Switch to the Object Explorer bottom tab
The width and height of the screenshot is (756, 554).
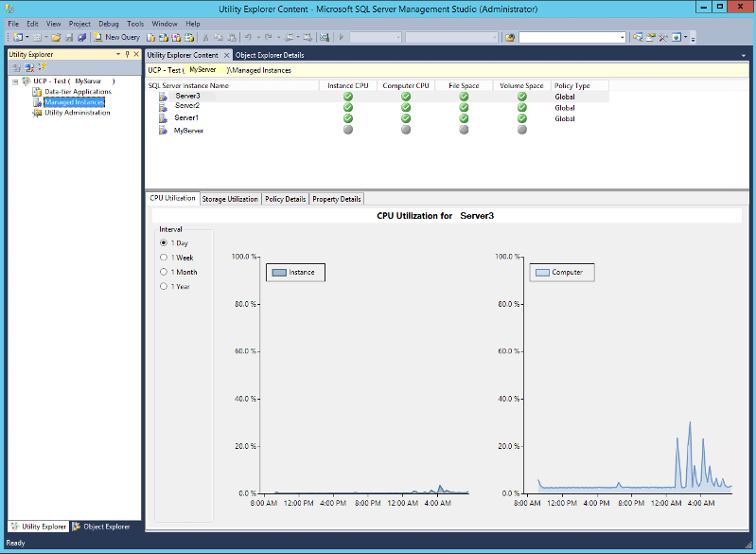click(101, 527)
